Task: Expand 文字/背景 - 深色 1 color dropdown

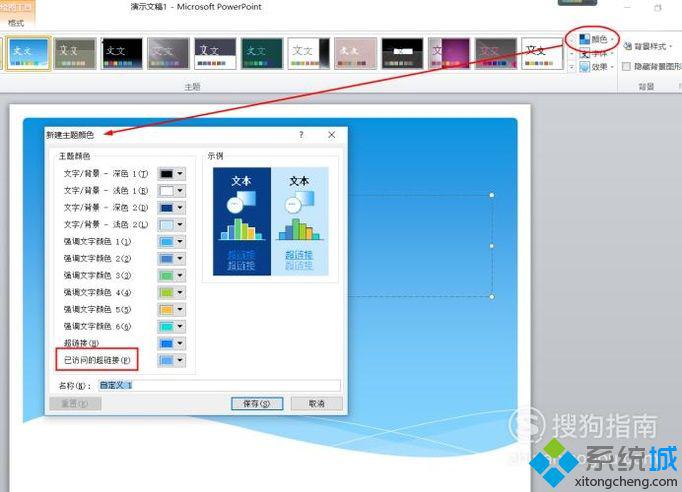Action: [180, 173]
